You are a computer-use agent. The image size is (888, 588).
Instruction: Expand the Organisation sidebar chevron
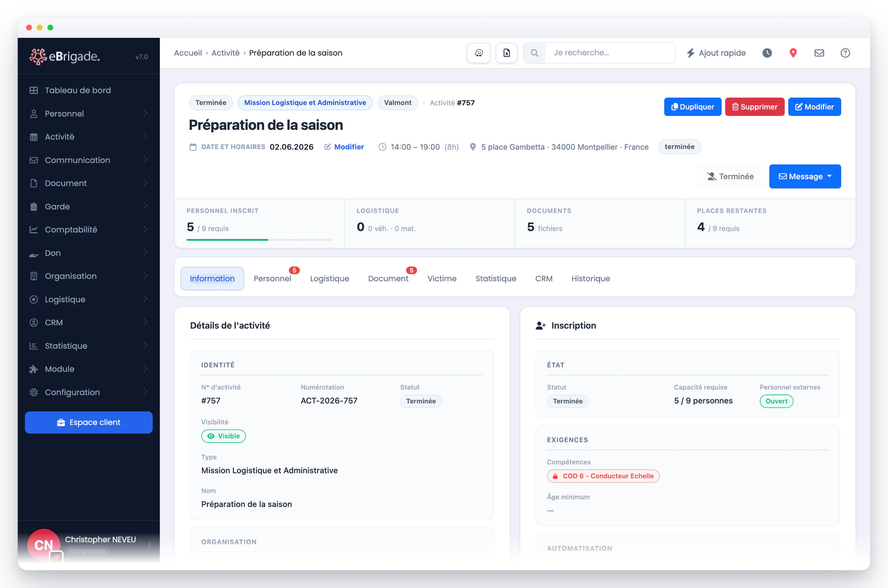pos(145,276)
